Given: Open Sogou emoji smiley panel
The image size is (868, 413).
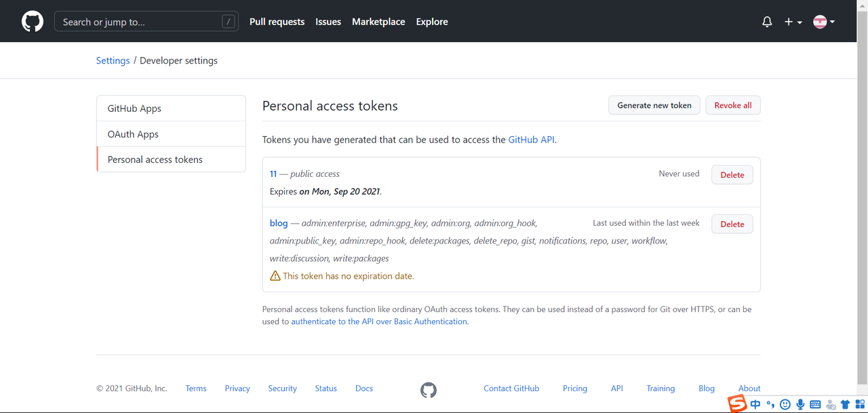Looking at the screenshot, I should (785, 405).
